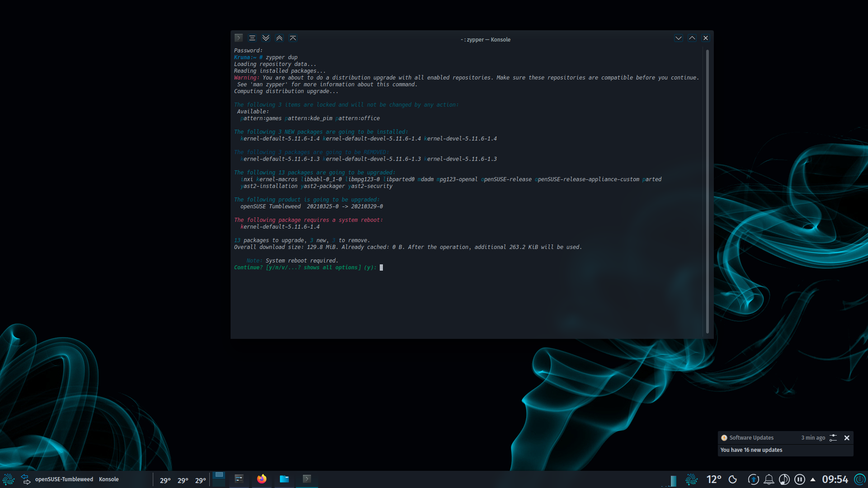The width and height of the screenshot is (868, 488).
Task: Click the keep-above arrow-with-bar title bar button
Action: point(293,38)
